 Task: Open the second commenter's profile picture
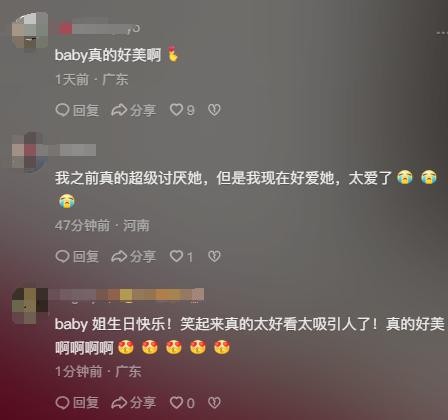(29, 152)
